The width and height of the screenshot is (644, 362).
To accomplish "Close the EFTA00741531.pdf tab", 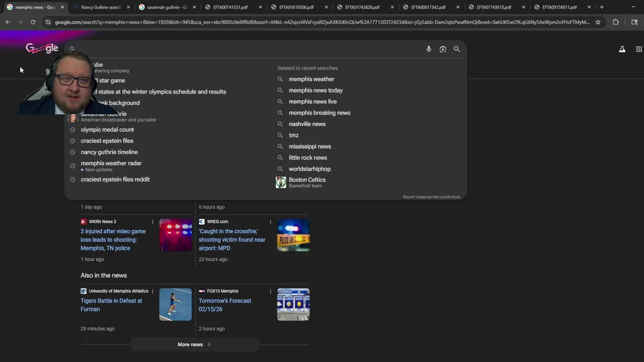I will [260, 7].
